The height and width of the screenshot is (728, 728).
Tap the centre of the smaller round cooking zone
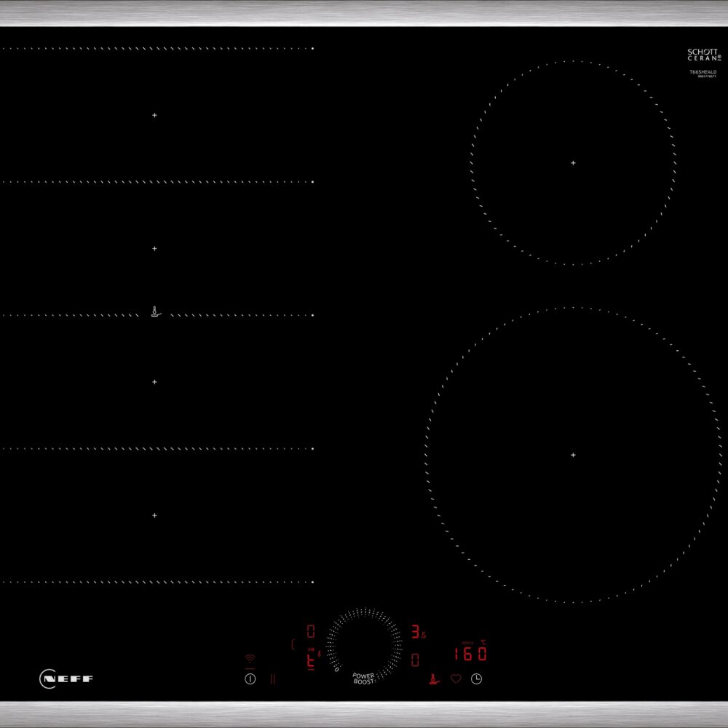point(573,163)
